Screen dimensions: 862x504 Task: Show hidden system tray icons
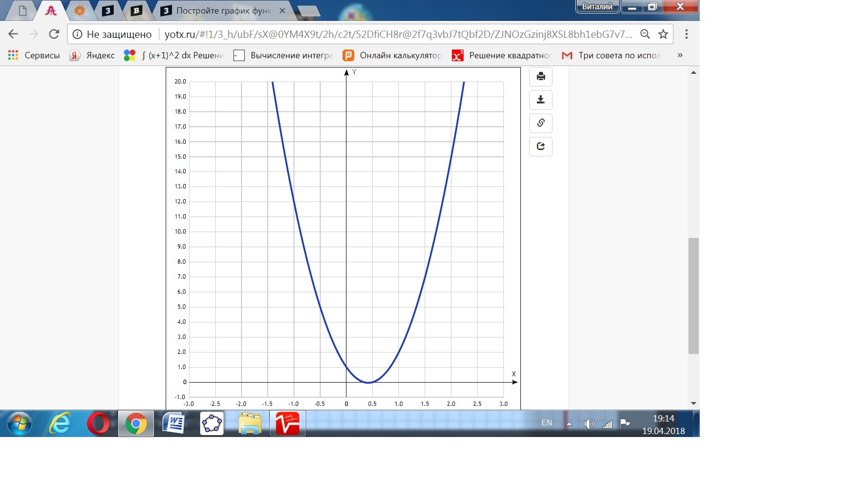pos(569,424)
